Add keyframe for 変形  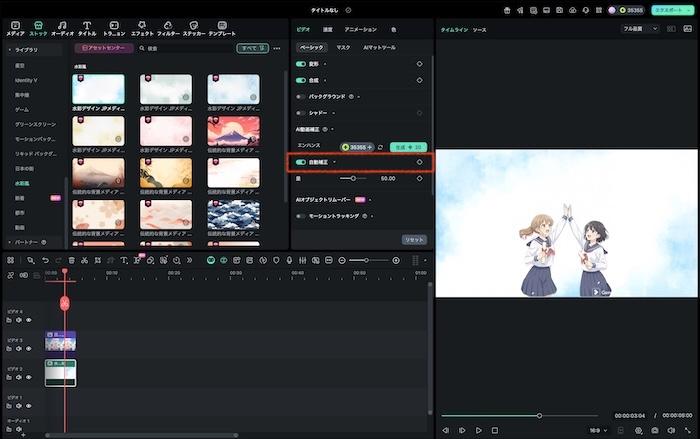coord(419,64)
